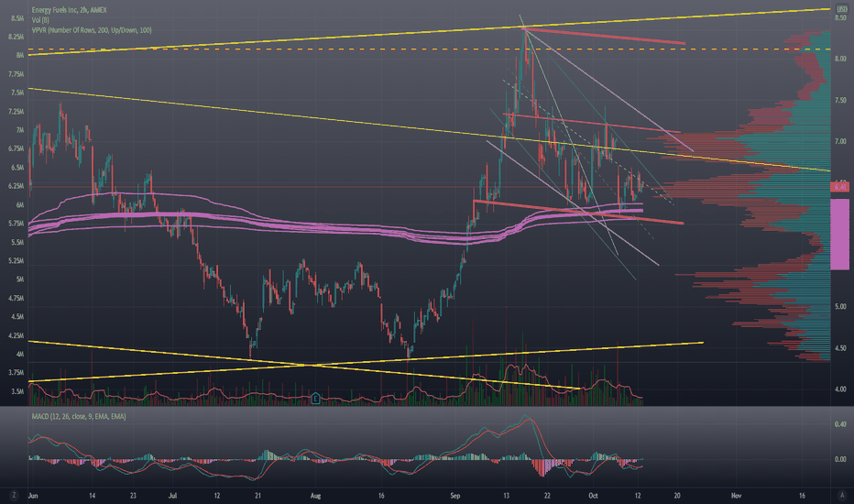This screenshot has width=854, height=504.
Task: Click the Nov label on time axis
Action: pos(737,496)
